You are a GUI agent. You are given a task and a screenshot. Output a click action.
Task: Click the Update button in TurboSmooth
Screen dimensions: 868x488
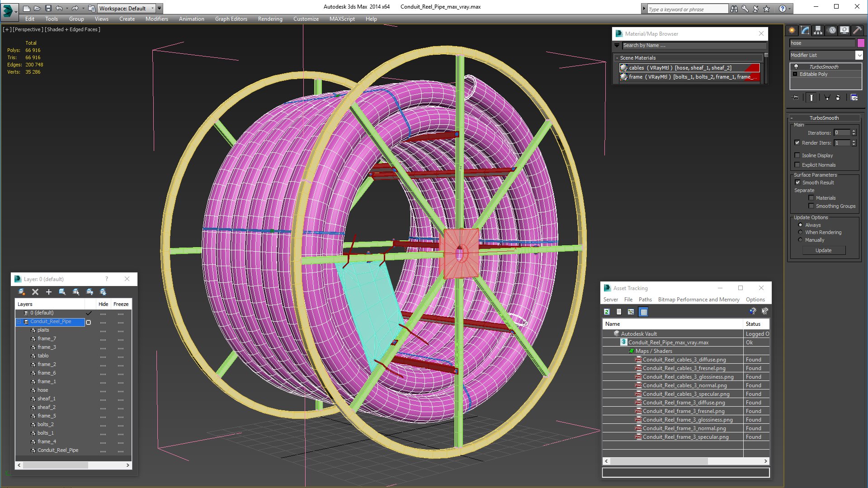[x=823, y=250]
